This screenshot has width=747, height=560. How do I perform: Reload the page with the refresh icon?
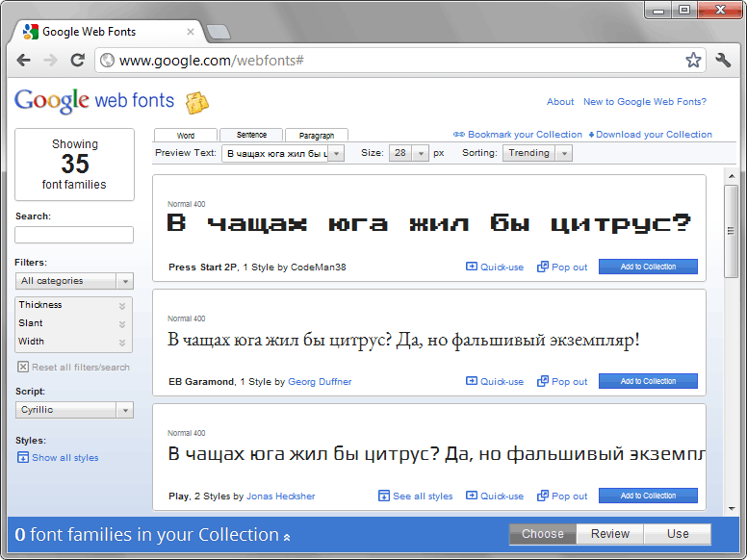(77, 60)
